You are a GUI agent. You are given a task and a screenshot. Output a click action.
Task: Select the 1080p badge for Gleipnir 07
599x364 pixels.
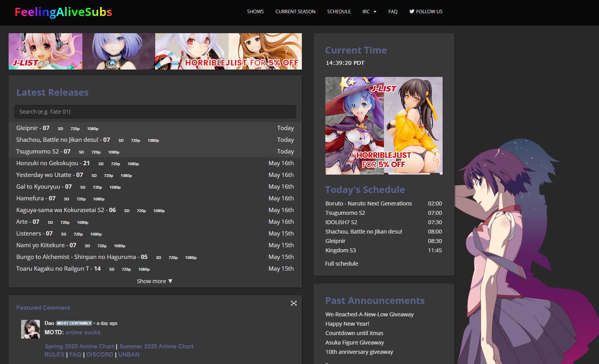point(93,128)
